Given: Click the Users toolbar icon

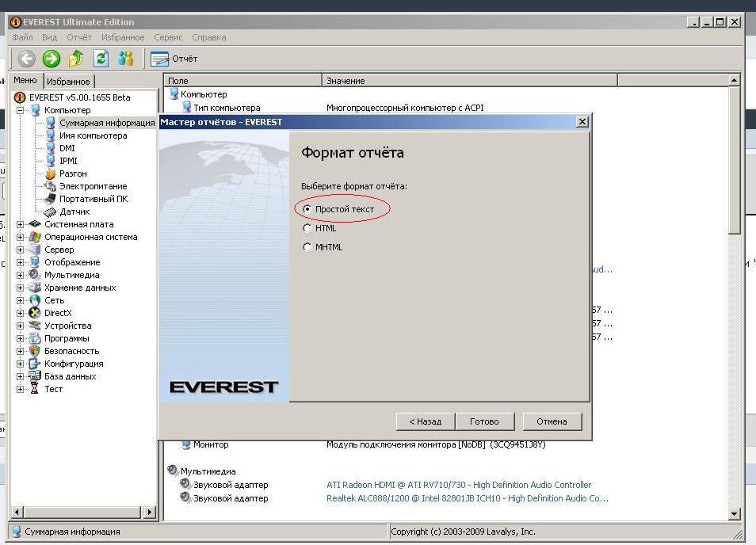Looking at the screenshot, I should (x=125, y=58).
